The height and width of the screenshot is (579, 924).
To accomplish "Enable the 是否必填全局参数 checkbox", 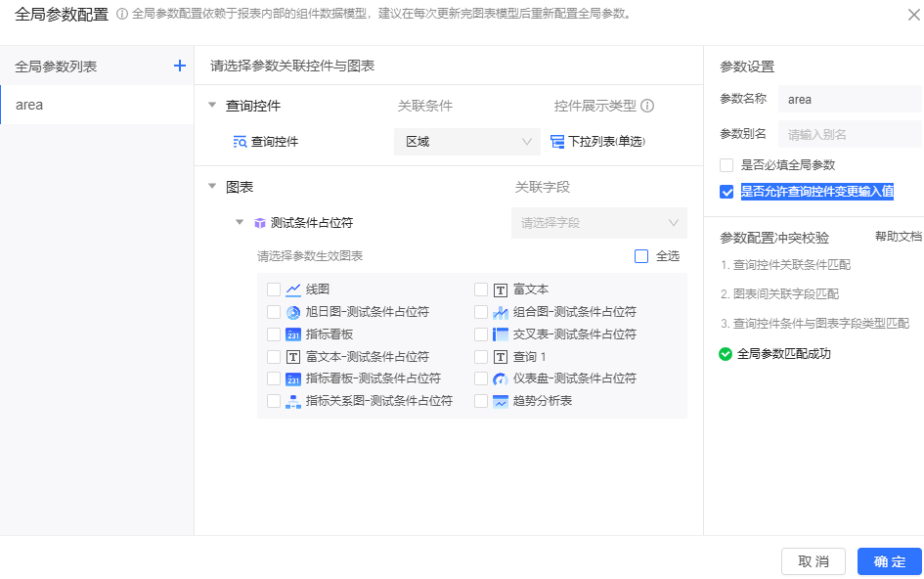I will 726,165.
